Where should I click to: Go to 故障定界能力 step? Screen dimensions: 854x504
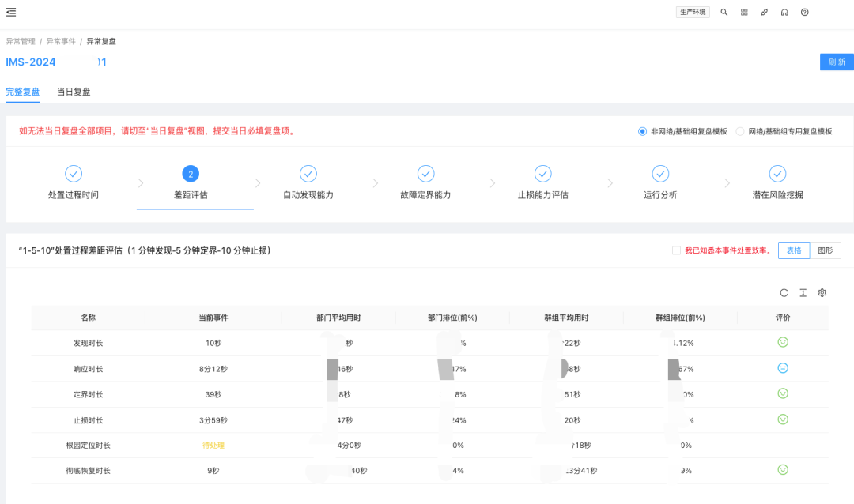pos(425,182)
